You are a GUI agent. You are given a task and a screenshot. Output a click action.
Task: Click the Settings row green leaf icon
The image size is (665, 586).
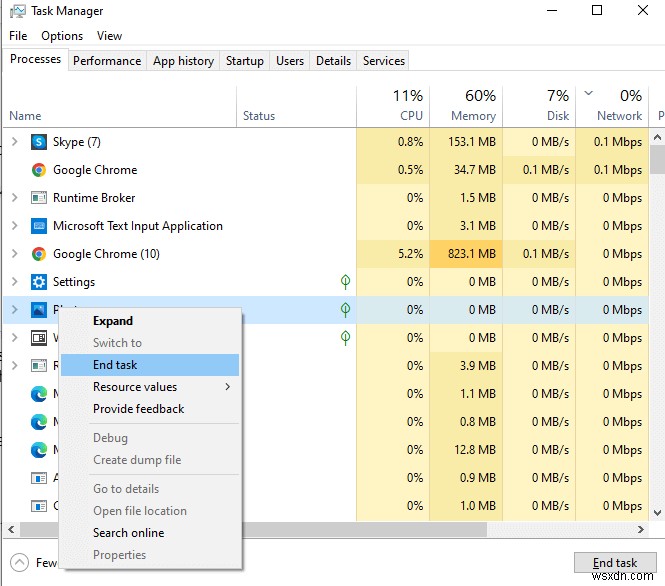coord(345,282)
